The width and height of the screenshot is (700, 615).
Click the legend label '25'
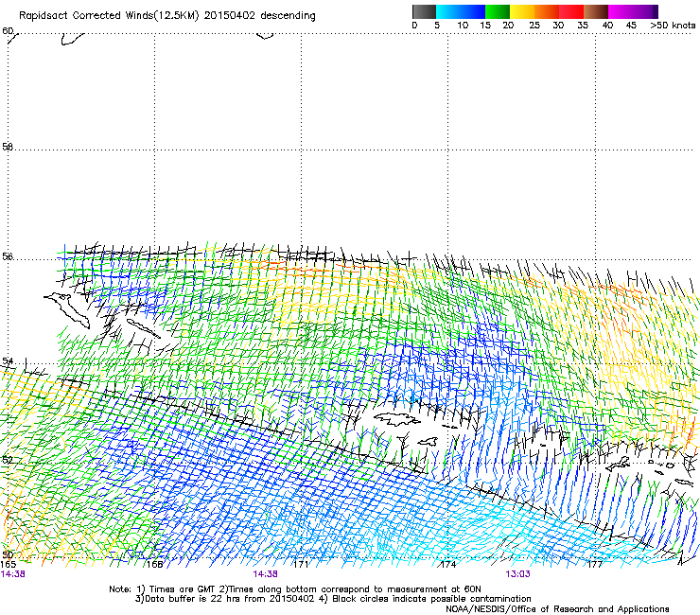click(x=534, y=26)
